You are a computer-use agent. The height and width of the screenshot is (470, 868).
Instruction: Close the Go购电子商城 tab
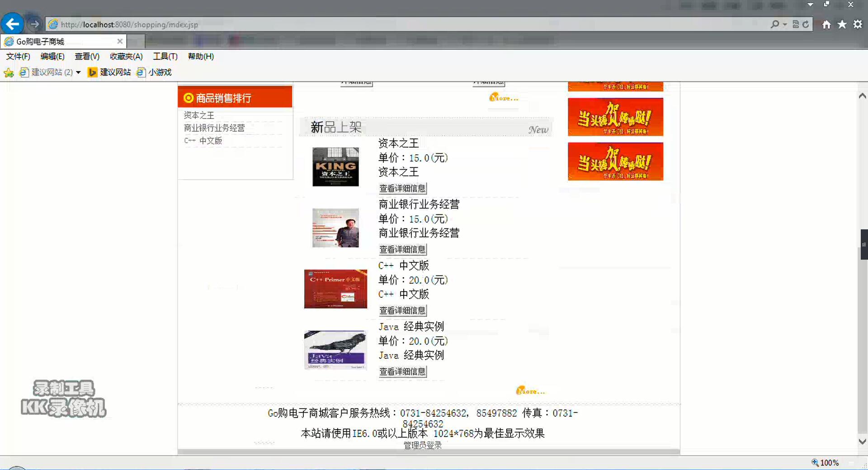click(x=120, y=41)
